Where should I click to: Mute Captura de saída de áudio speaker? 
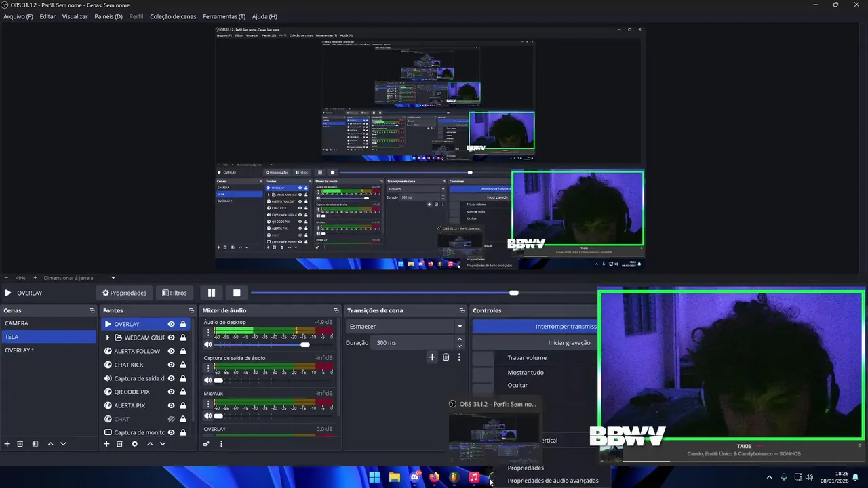point(209,380)
